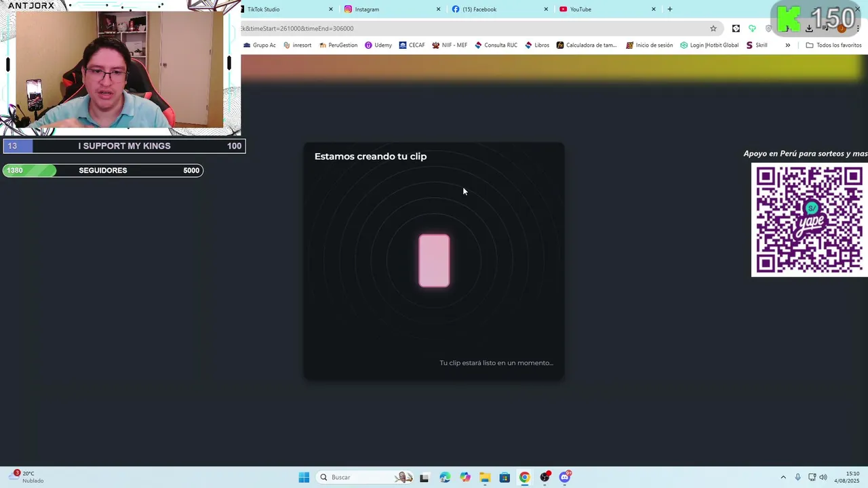This screenshot has width=868, height=488.
Task: Click 'Tu clip estará listo en un momento...' text
Action: click(x=496, y=363)
